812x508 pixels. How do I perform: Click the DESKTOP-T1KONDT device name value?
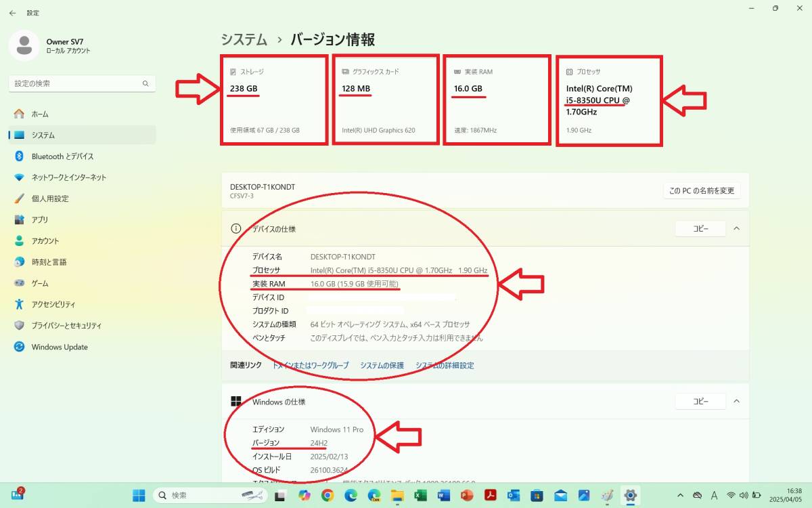coord(342,257)
